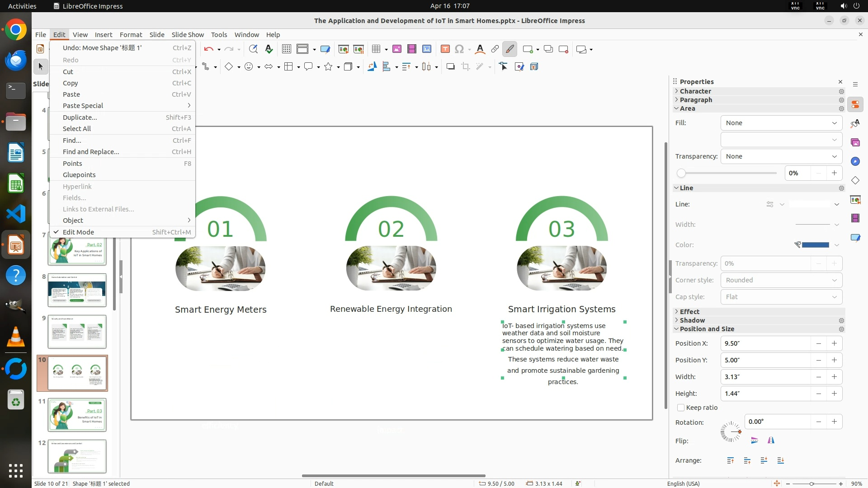Toggle the Show Draw Functions brush button
Viewport: 868px width, 488px height.
(x=509, y=49)
